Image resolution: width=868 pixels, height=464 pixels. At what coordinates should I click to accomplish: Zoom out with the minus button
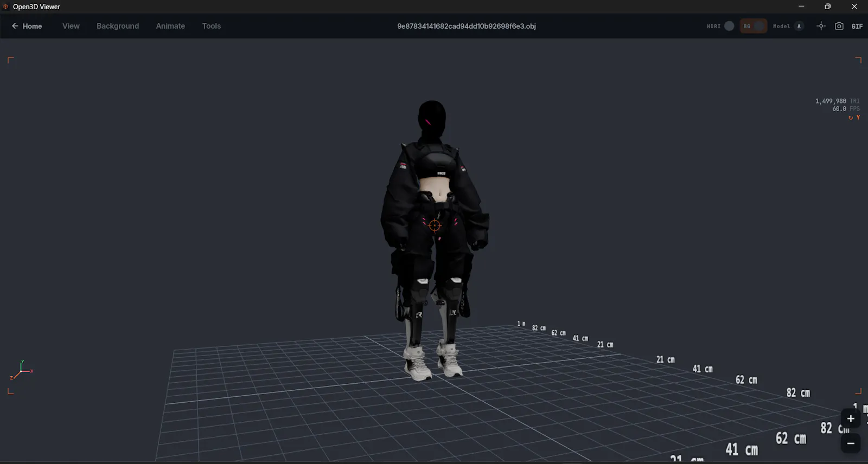(x=851, y=443)
